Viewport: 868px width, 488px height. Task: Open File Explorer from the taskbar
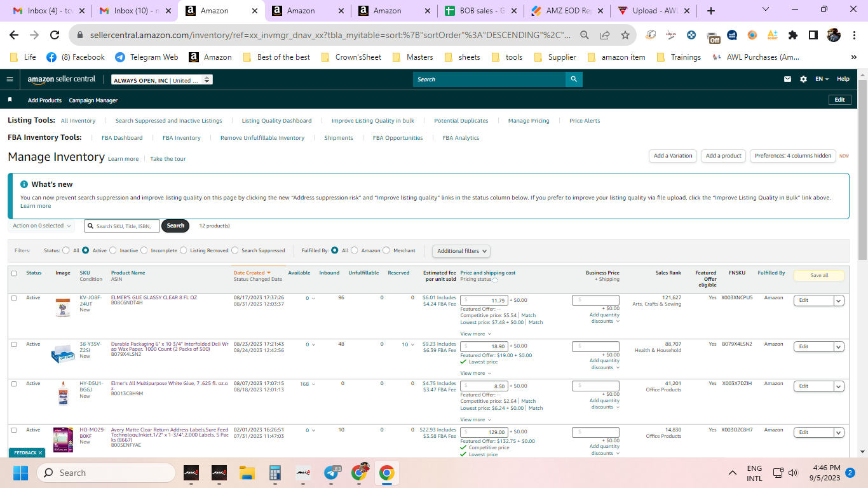point(247,473)
